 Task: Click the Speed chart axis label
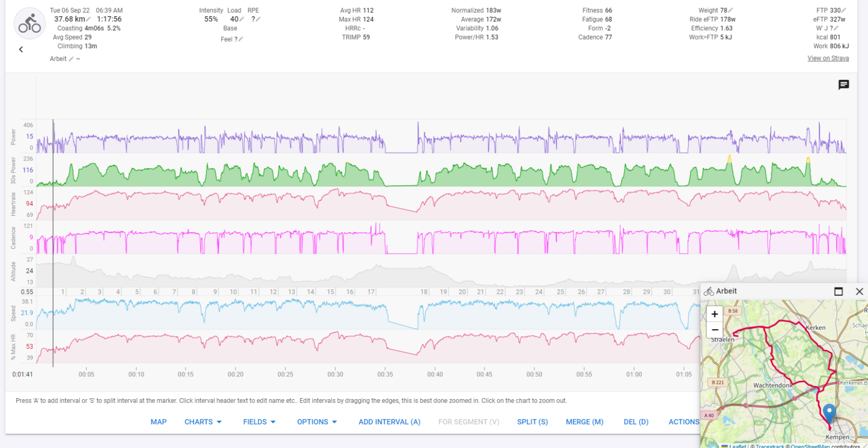(14, 313)
